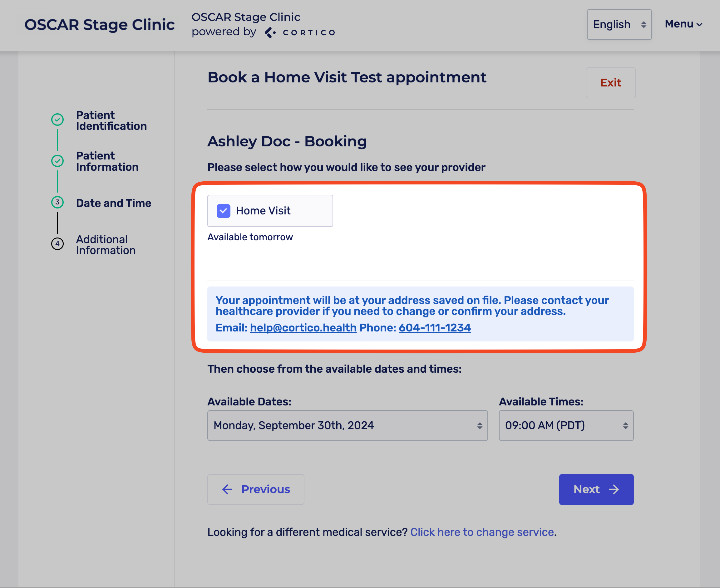Click here to change service link

pyautogui.click(x=482, y=532)
